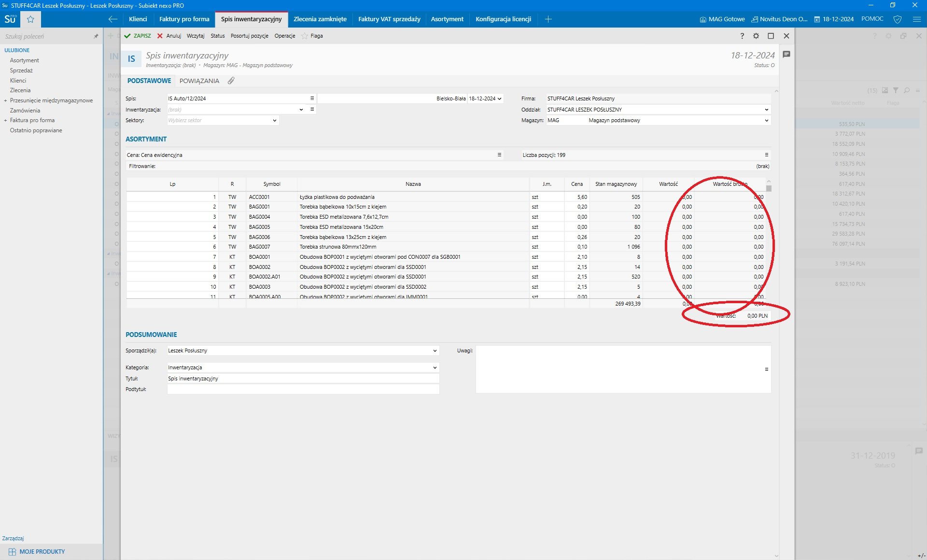Screen dimensions: 927x560
Task: Open the Kategoria Inwentaryzacja dropdown
Action: (435, 367)
